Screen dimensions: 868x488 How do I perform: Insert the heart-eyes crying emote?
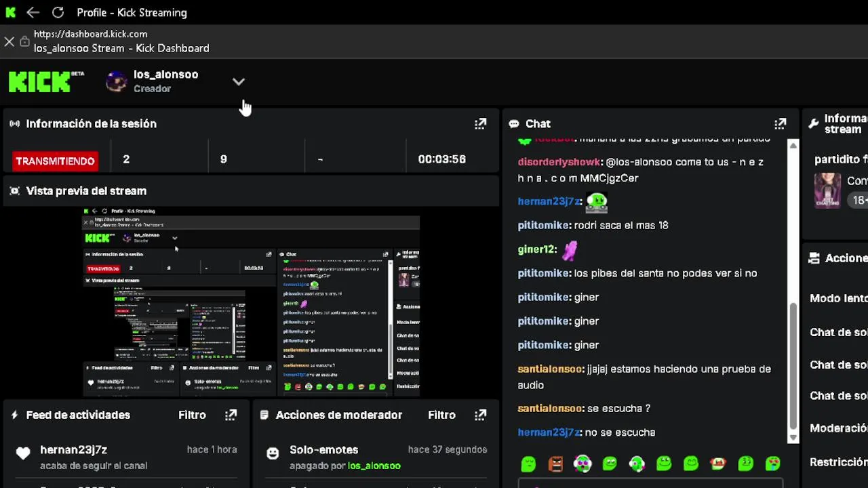tap(772, 464)
